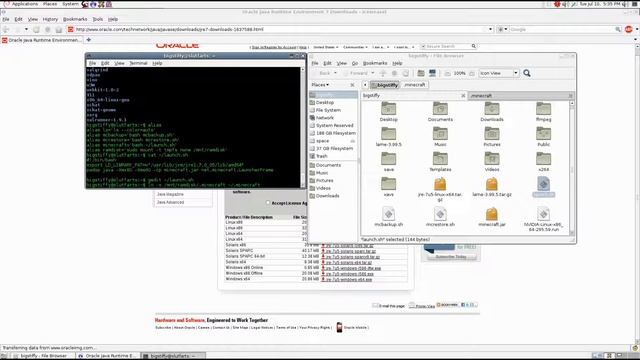This screenshot has width=640, height=360.
Task: Open the search engine selector dropdown in Firefox
Action: tap(502, 29)
